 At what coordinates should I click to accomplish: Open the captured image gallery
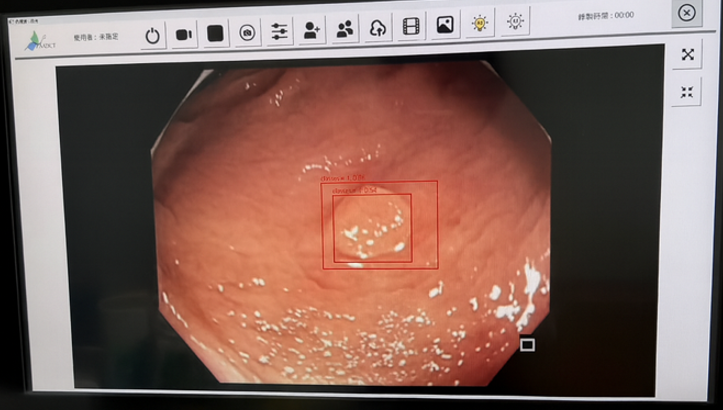coord(445,24)
